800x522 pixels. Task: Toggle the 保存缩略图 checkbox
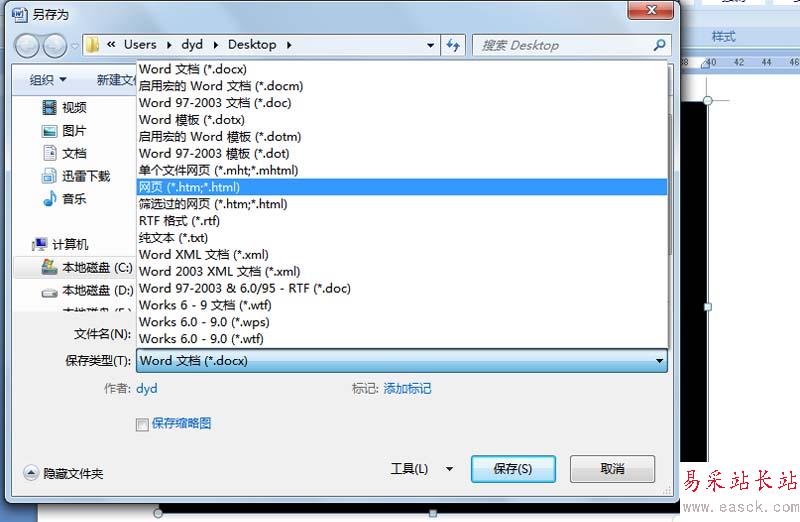point(142,424)
